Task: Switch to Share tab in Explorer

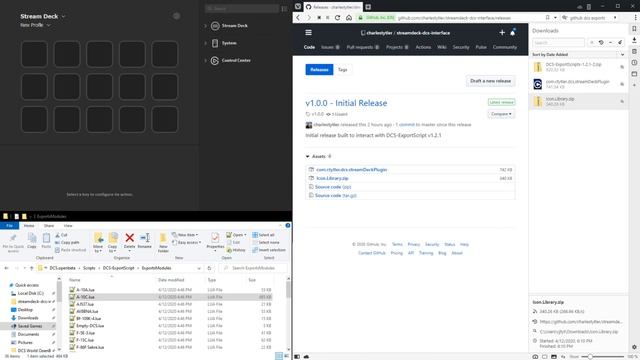Action: click(x=49, y=226)
